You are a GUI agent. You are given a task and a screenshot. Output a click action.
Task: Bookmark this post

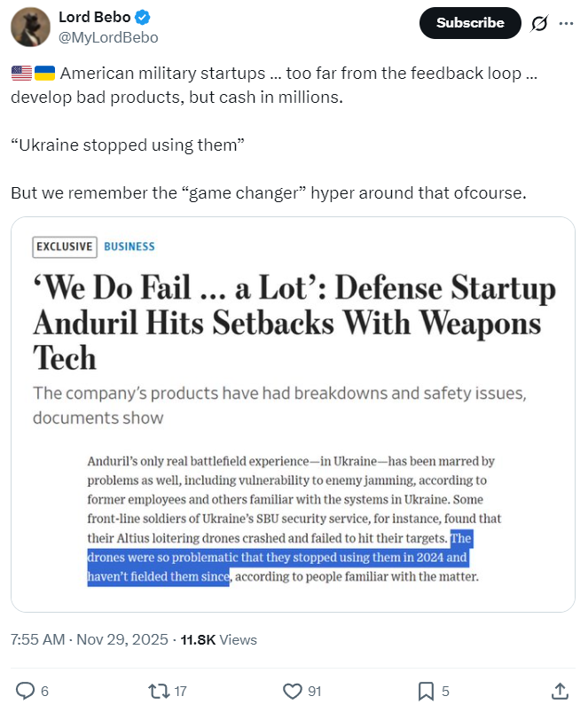coord(426,690)
